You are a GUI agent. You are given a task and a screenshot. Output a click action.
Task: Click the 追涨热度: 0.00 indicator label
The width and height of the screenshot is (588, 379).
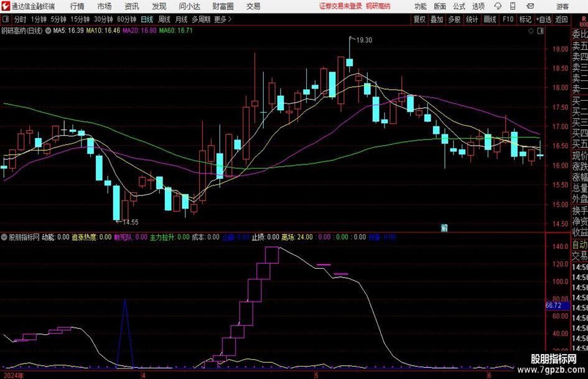pyautogui.click(x=91, y=237)
